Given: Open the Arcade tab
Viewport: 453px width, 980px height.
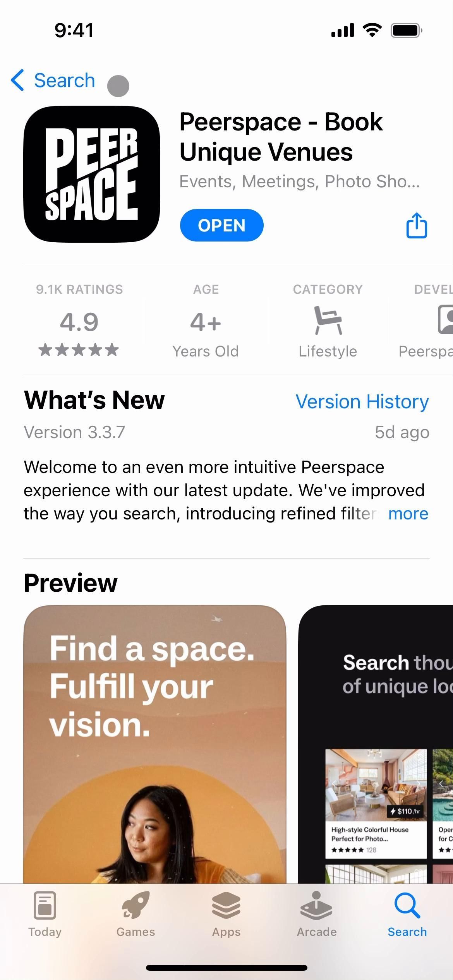Looking at the screenshot, I should (317, 914).
